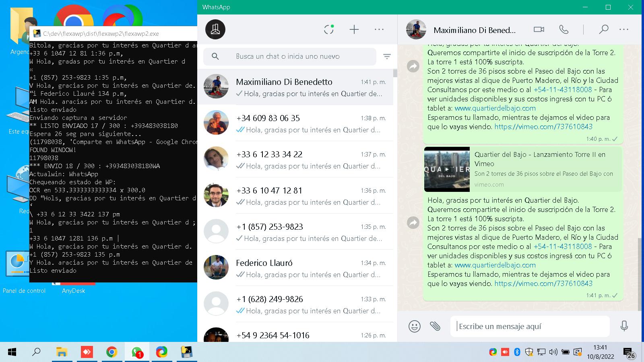This screenshot has height=362, width=644.
Task: Start a new chat with plus icon
Action: 354,29
